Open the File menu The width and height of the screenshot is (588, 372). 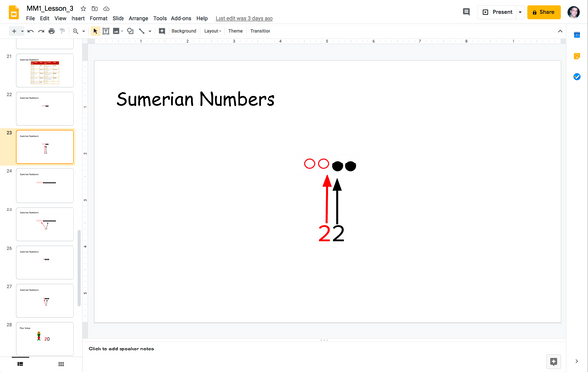pos(30,18)
